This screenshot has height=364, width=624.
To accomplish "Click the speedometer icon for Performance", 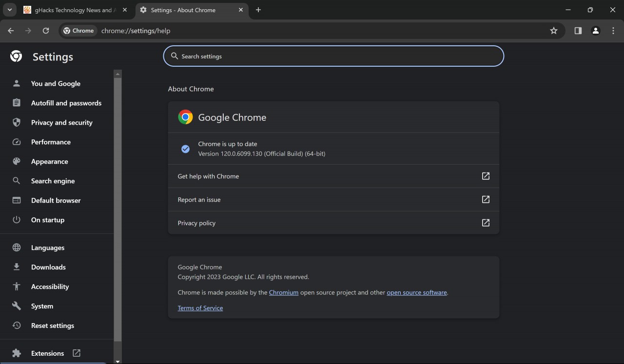I will click(17, 142).
